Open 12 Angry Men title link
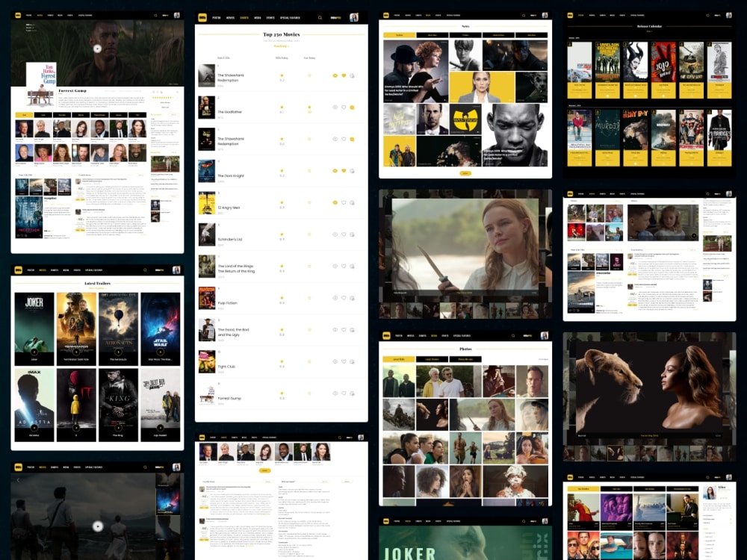Screen dimensions: 747x560 click(229, 208)
